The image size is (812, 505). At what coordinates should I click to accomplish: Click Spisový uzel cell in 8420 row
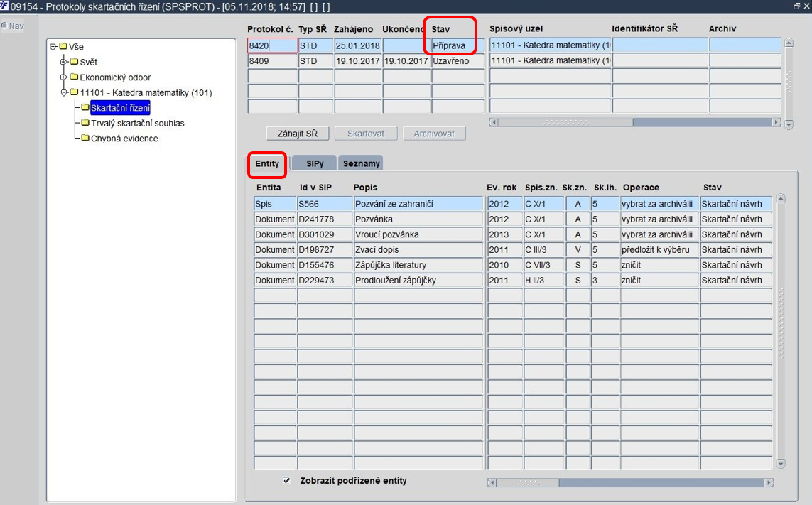(x=551, y=45)
